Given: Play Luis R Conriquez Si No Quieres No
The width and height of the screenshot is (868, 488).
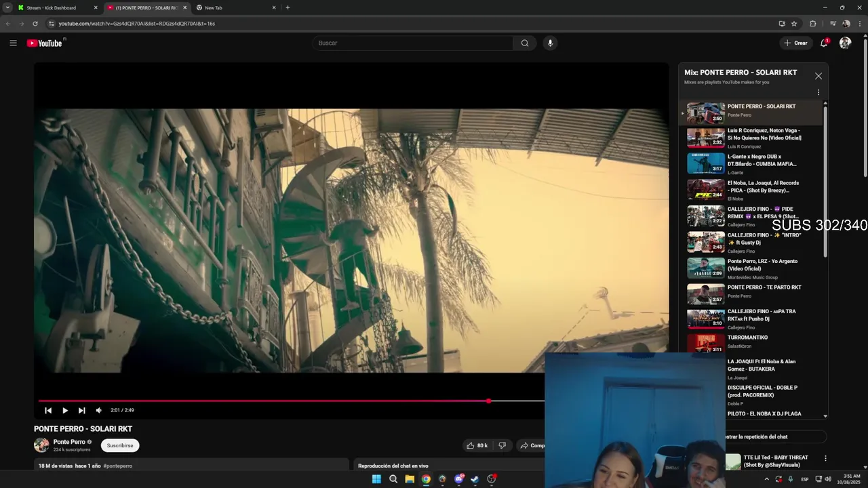Looking at the screenshot, I should pyautogui.click(x=751, y=138).
